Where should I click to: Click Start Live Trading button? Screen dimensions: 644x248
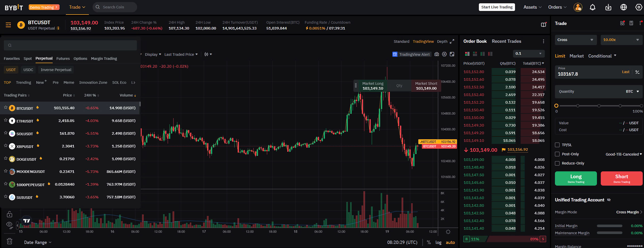point(497,7)
